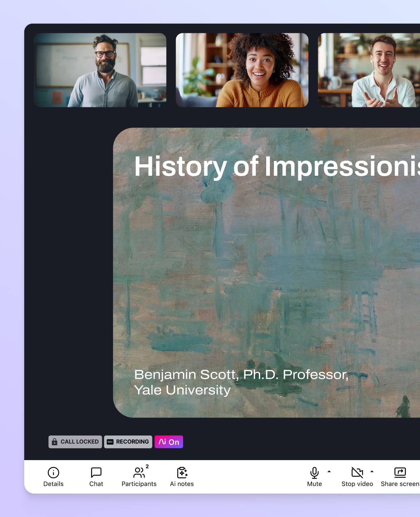
Task: Expand the microphone options arrow beside Mute
Action: [329, 472]
